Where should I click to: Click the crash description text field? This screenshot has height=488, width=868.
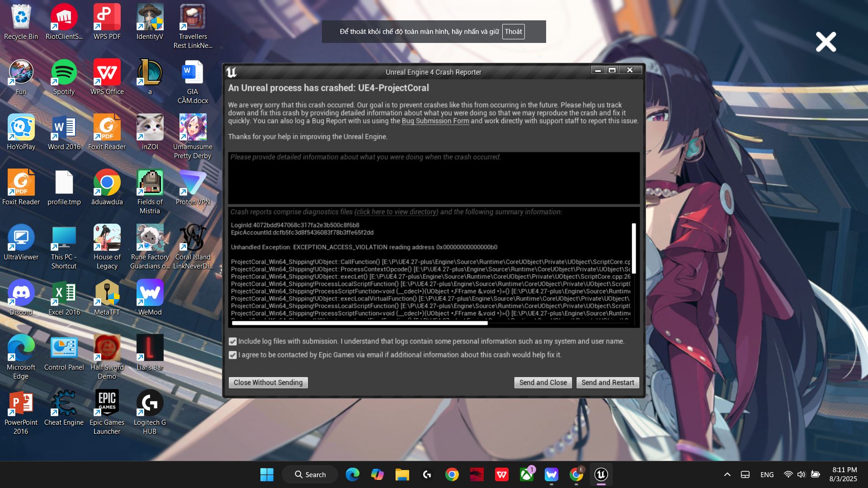click(x=433, y=178)
